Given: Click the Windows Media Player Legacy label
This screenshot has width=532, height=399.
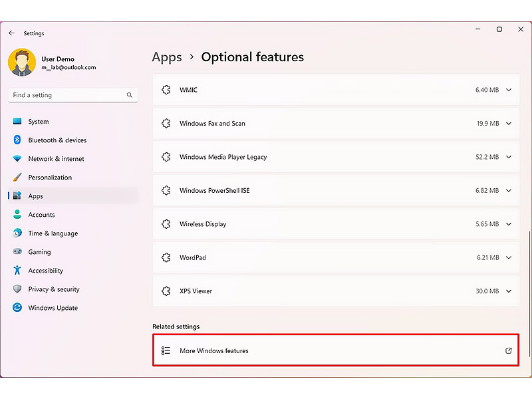Looking at the screenshot, I should 223,157.
